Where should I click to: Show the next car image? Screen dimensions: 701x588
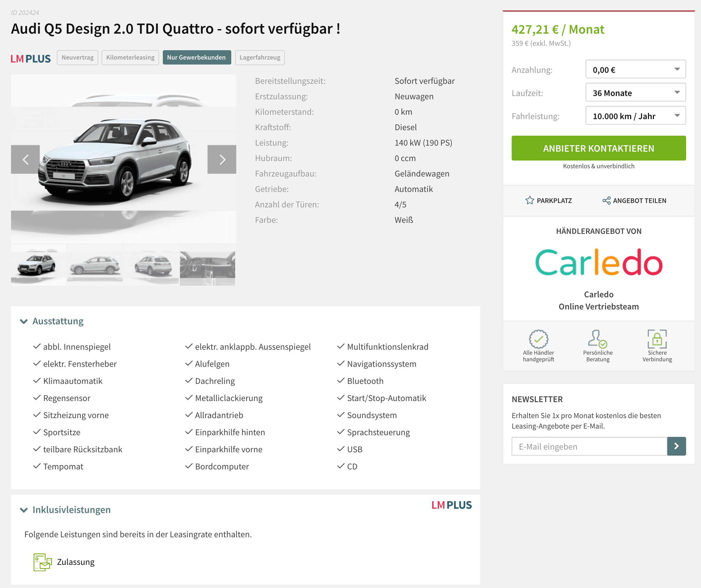[x=222, y=159]
